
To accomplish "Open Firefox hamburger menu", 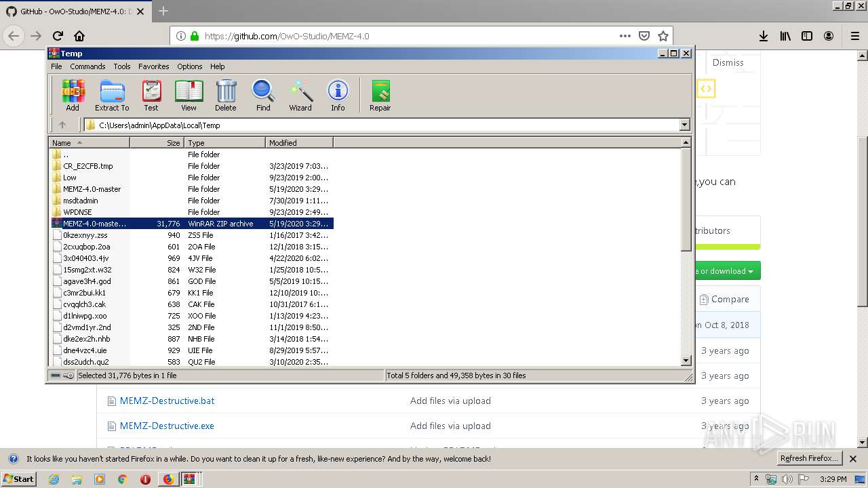I will point(855,36).
